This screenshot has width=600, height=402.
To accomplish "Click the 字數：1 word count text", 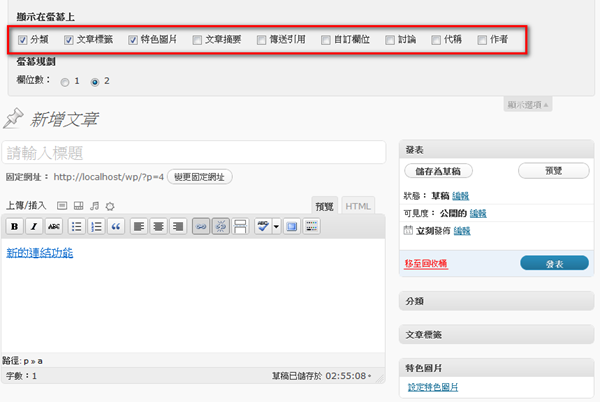I will (x=21, y=376).
